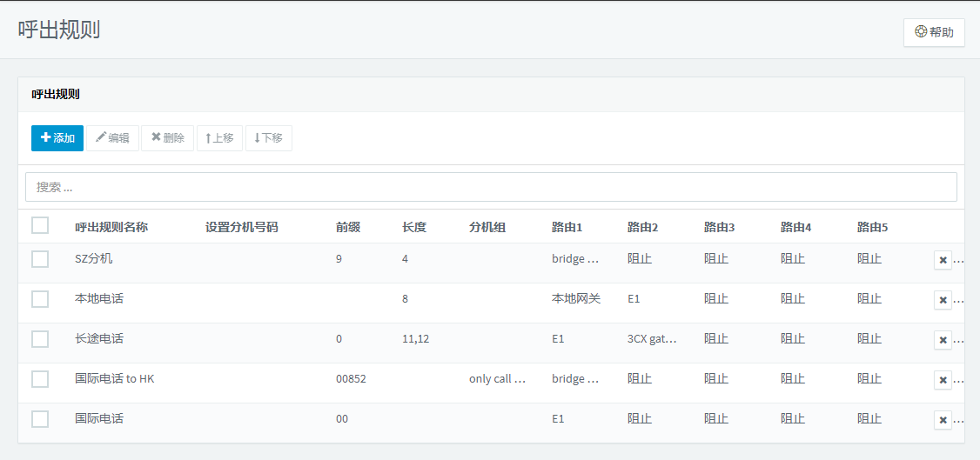980x460 pixels.
Task: Delete SZ分机 rule via its x icon
Action: point(943,260)
